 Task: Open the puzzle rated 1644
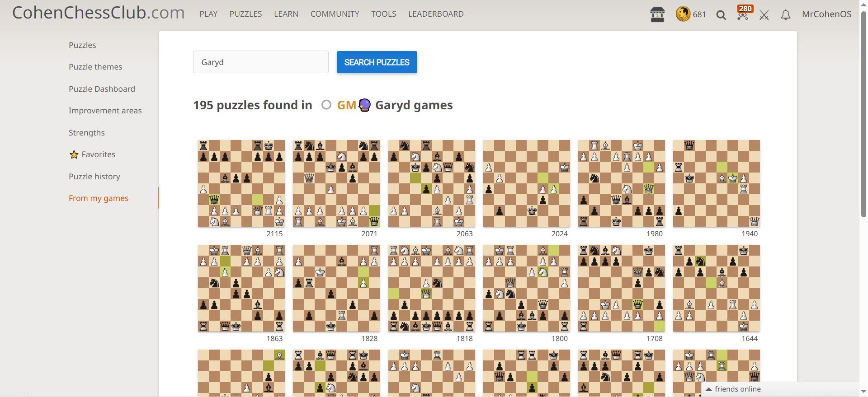(x=717, y=288)
